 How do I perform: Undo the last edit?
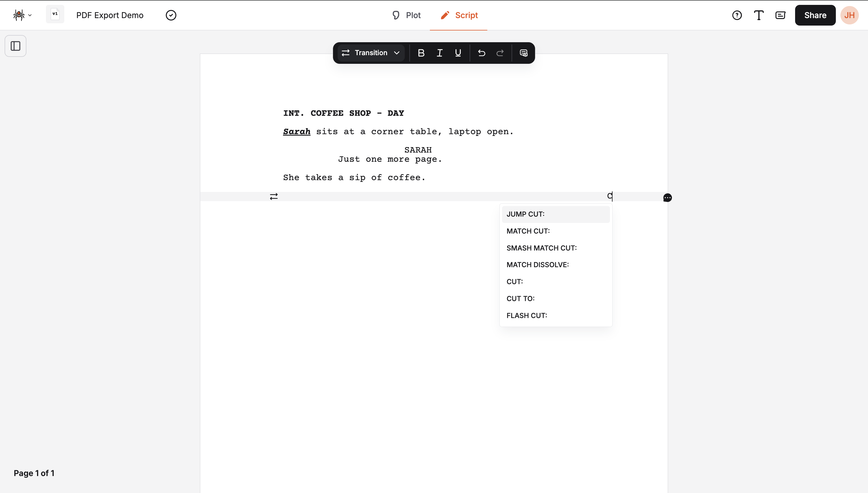[481, 53]
